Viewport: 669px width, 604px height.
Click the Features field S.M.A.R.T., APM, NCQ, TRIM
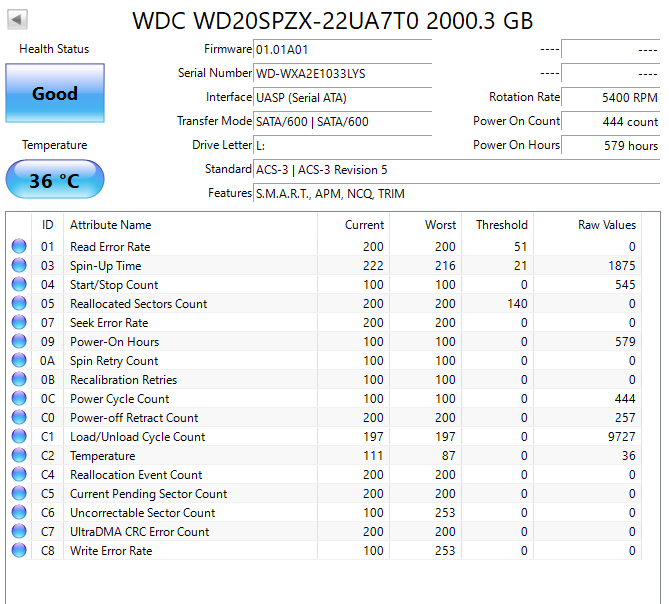point(457,194)
